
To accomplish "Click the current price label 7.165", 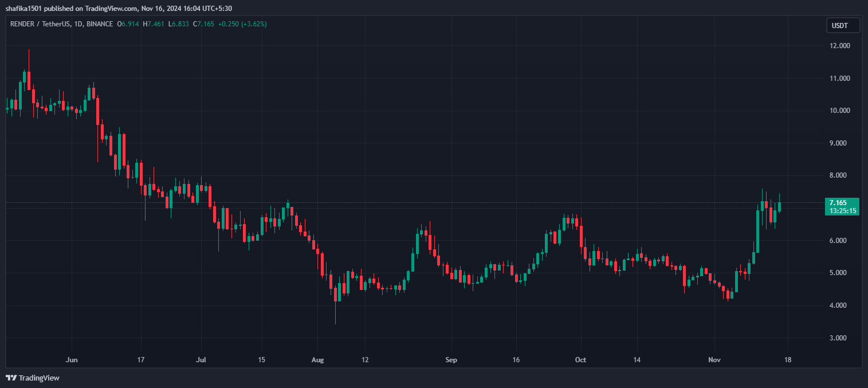I will tap(837, 202).
